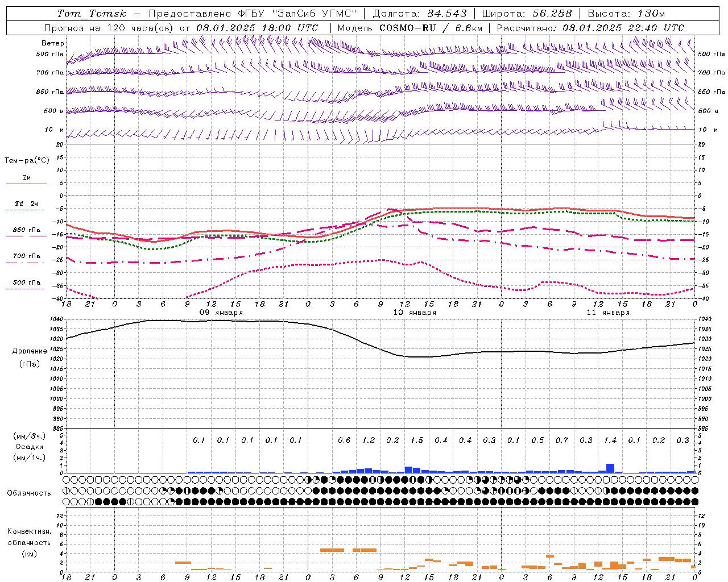Image resolution: width=728 pixels, height=582 pixels.
Task: Click the 0.6 precipitation value
Action: [x=344, y=440]
